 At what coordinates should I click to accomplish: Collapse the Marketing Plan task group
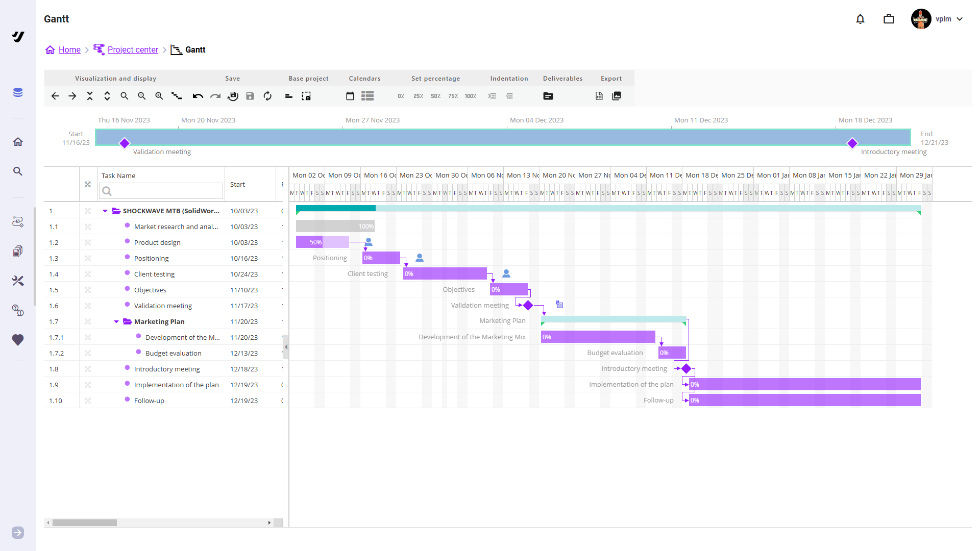(116, 321)
